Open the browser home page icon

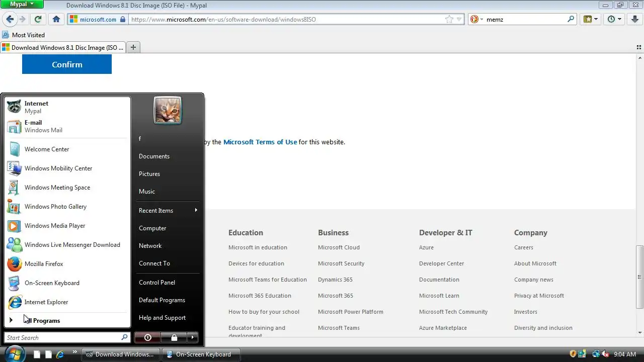[56, 19]
